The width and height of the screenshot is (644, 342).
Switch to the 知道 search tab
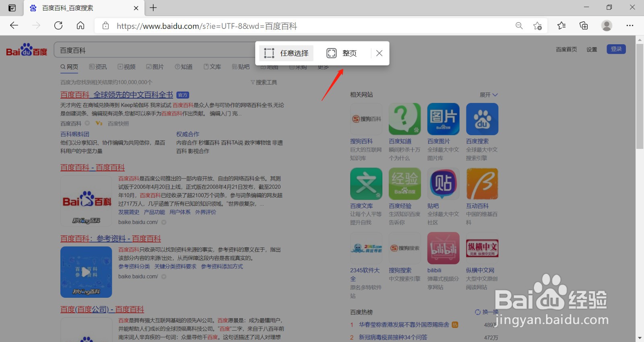pyautogui.click(x=184, y=67)
